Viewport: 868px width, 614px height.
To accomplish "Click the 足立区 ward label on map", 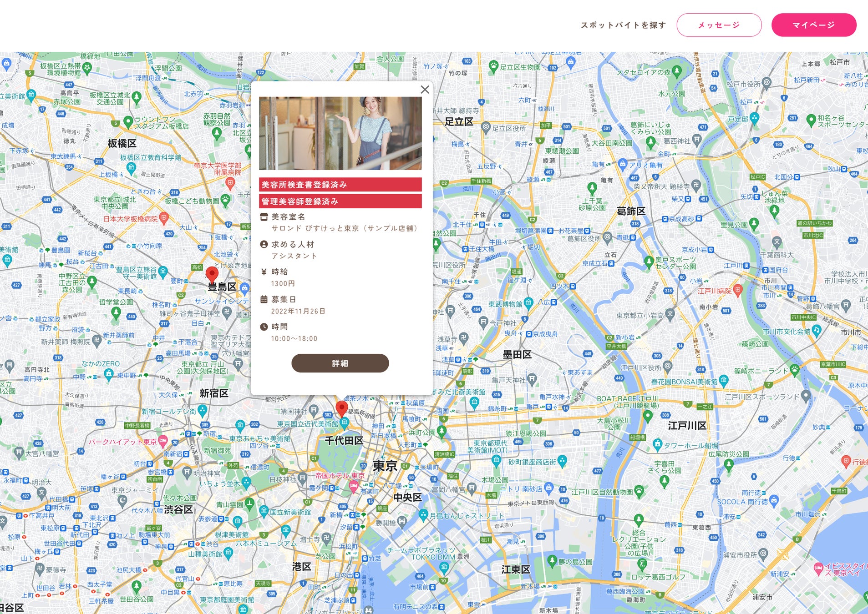I will (459, 121).
